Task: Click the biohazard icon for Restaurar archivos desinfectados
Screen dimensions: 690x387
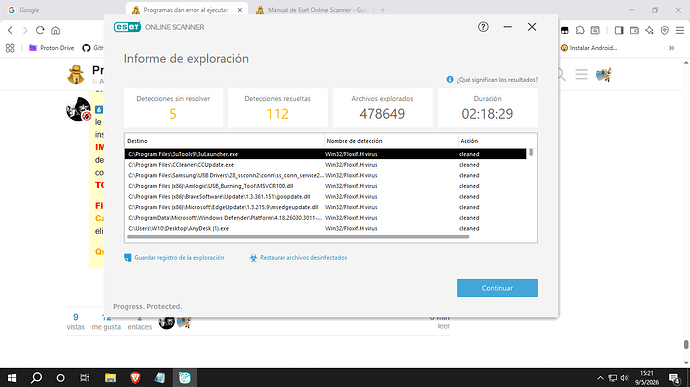Action: click(x=253, y=258)
